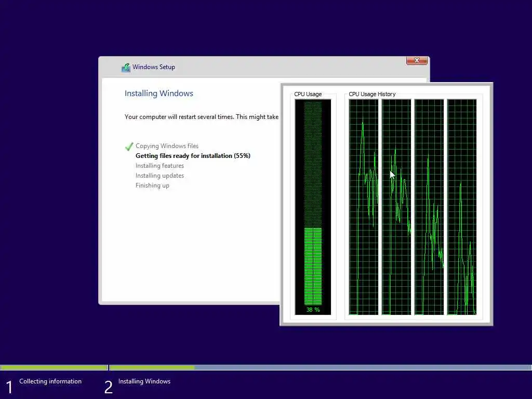Click the Windows Setup title icon
Viewport: 532px width, 399px height.
[126, 67]
